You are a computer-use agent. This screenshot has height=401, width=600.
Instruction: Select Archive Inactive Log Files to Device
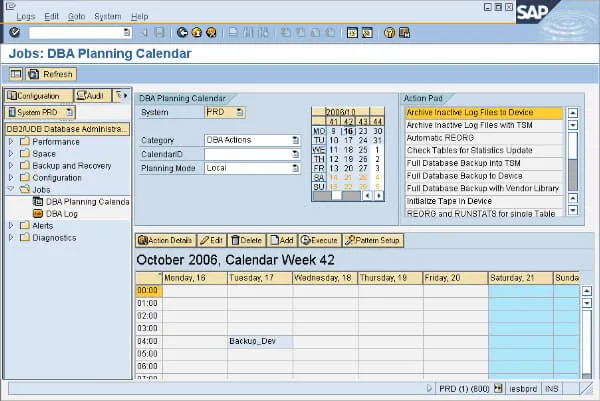click(x=484, y=112)
